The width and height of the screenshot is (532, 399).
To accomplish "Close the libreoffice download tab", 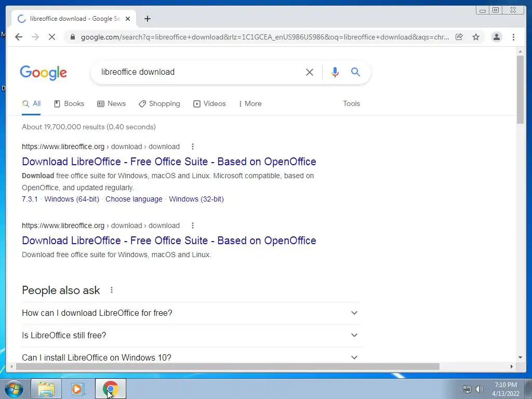I will point(128,19).
